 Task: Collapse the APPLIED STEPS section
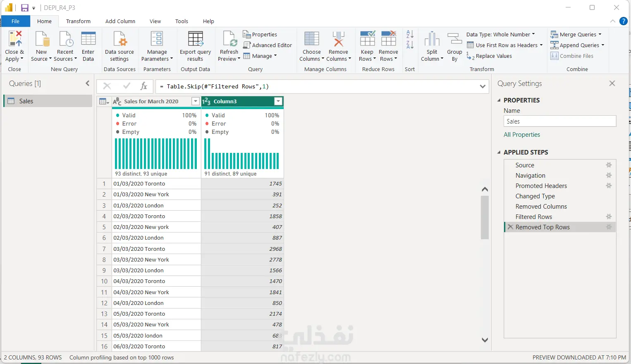pos(499,152)
